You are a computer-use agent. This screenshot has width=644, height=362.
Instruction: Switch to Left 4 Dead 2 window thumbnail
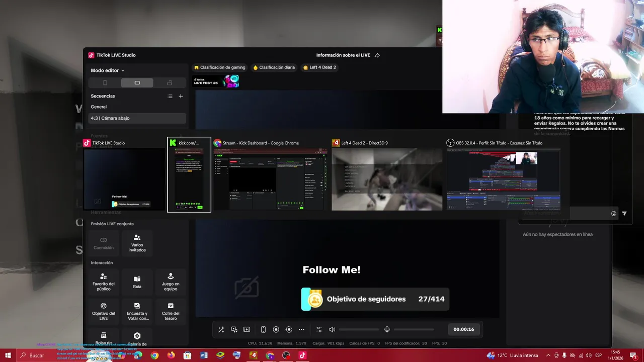[387, 174]
